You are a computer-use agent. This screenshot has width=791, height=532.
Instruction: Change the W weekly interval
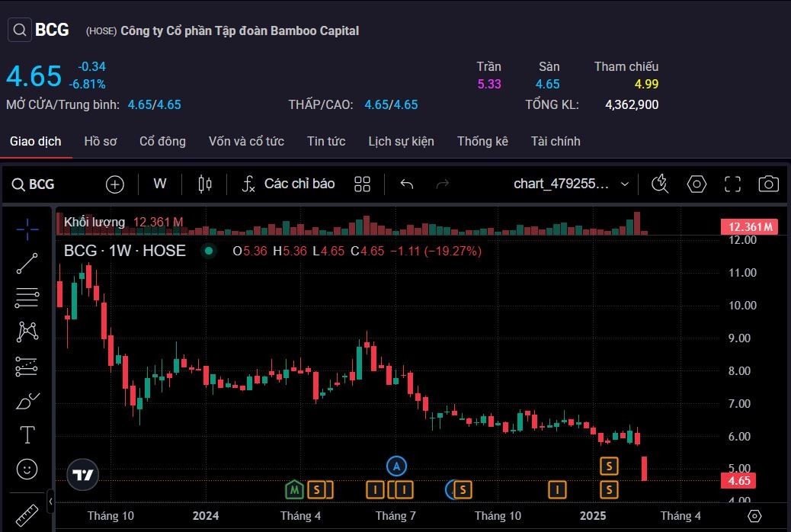[160, 184]
